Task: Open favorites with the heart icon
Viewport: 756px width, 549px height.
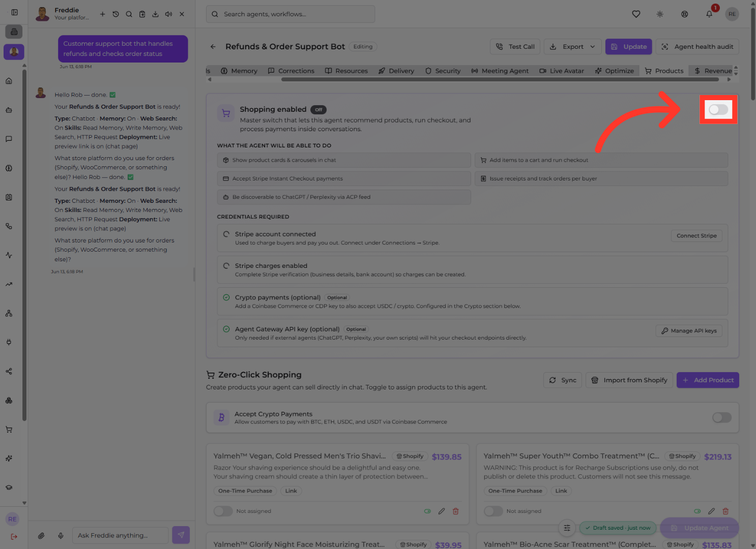Action: (636, 14)
